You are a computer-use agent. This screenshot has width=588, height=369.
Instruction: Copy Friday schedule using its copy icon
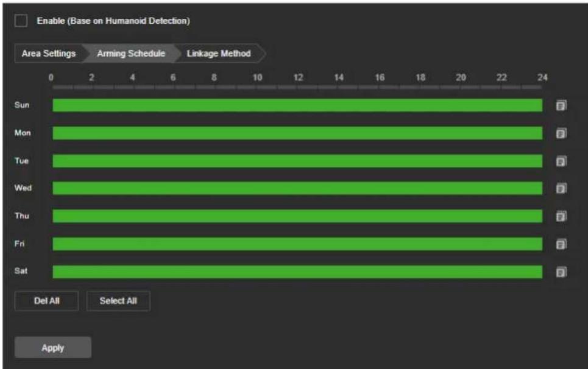pos(561,244)
